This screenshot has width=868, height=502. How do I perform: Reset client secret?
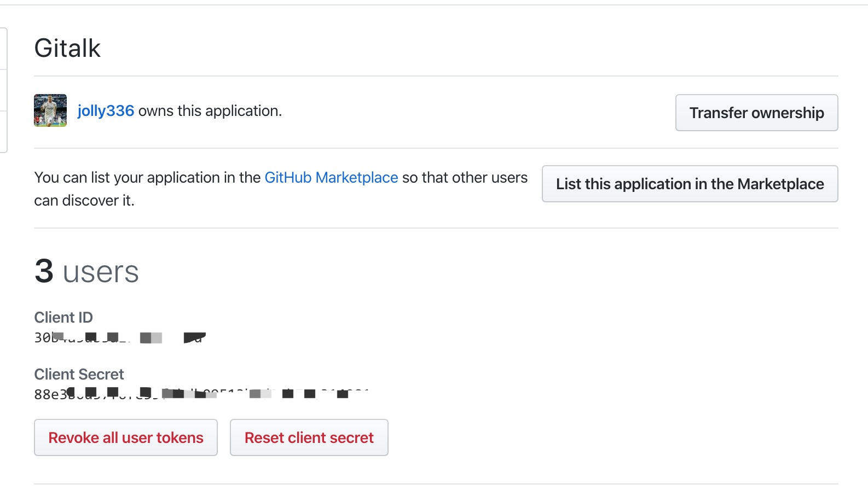tap(309, 437)
